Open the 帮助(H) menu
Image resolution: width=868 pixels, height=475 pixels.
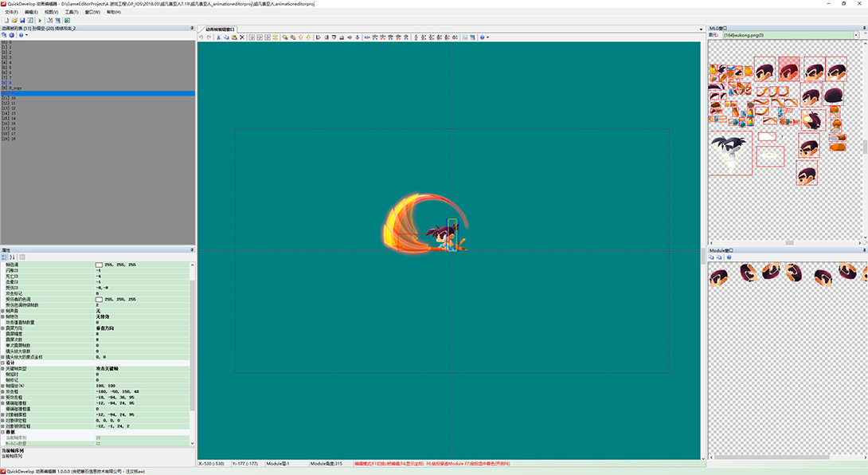114,12
